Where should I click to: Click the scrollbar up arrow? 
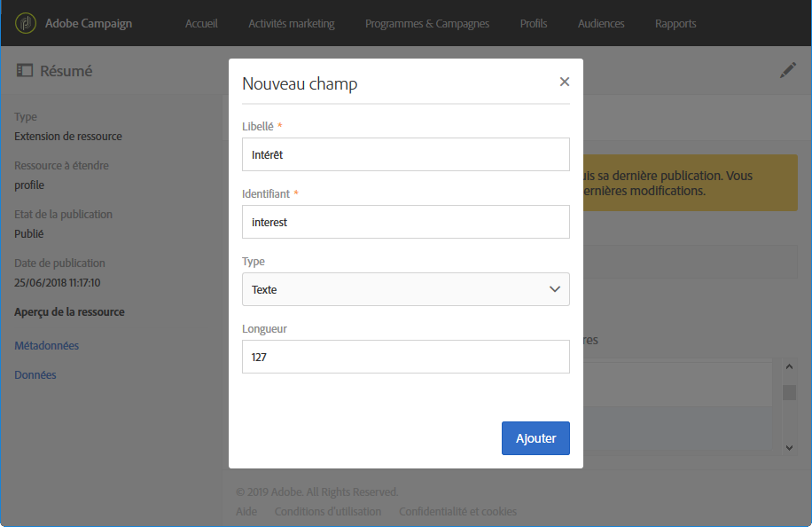pyautogui.click(x=789, y=367)
